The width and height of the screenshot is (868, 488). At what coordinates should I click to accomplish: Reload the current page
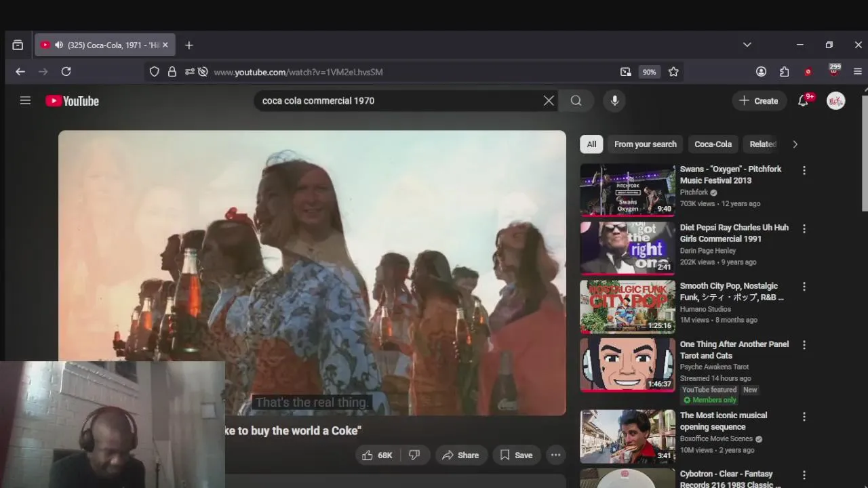click(x=66, y=72)
